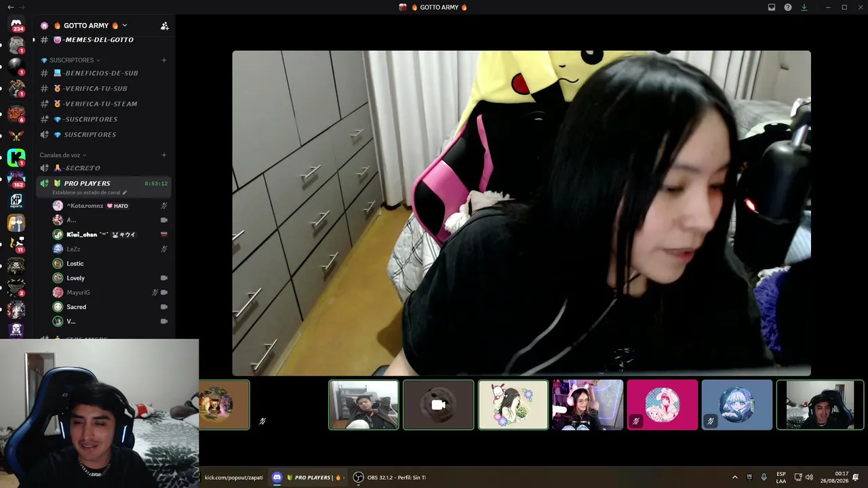
Task: Open the Discord help icon
Action: 788,7
